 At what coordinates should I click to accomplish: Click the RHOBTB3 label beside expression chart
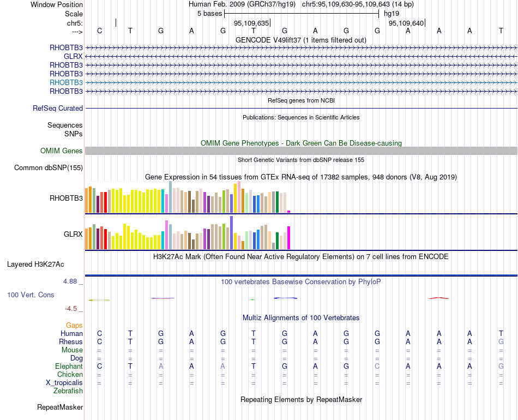tap(66, 198)
